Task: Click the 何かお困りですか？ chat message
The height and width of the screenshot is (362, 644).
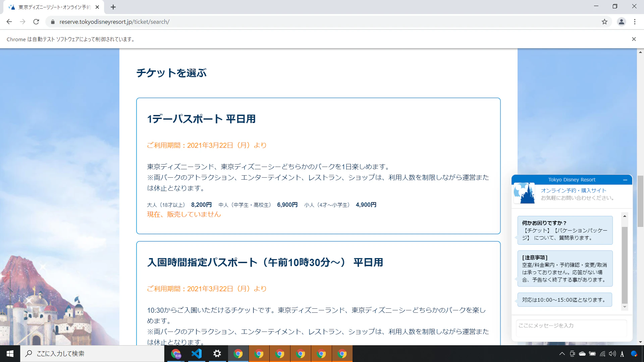Action: [x=565, y=230]
